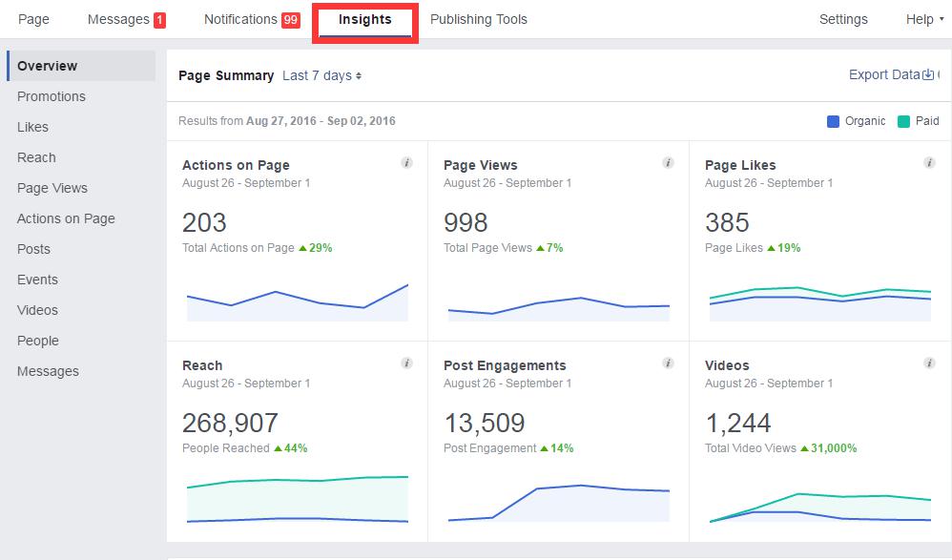Select the Insights tab
The height and width of the screenshot is (560, 952).
pos(365,20)
